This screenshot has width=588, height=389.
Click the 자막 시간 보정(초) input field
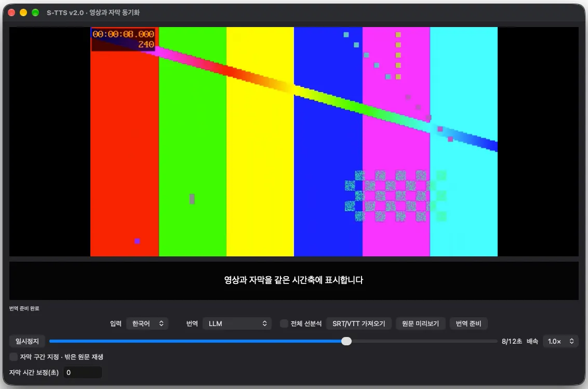(x=83, y=372)
